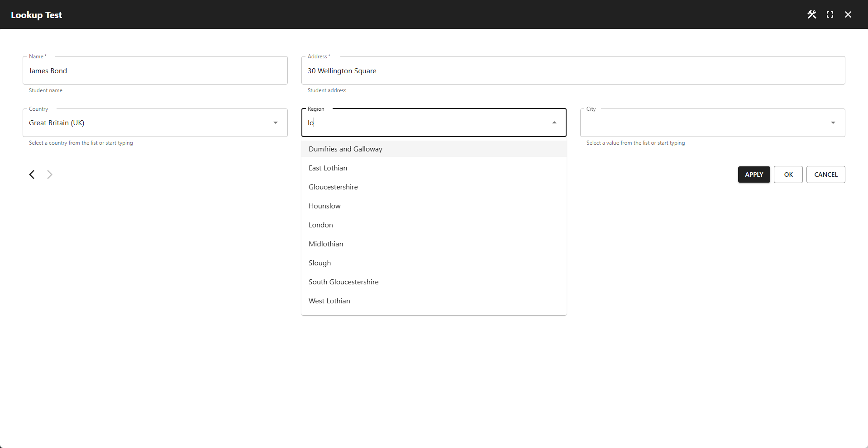Expand the Country dropdown arrow
868x448 pixels.
pyautogui.click(x=275, y=123)
